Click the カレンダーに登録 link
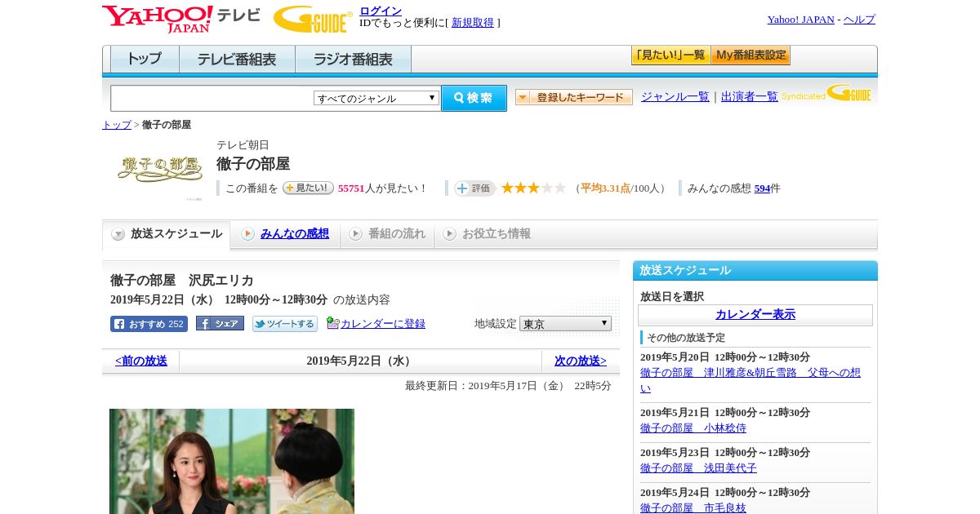The image size is (980, 514). click(383, 324)
